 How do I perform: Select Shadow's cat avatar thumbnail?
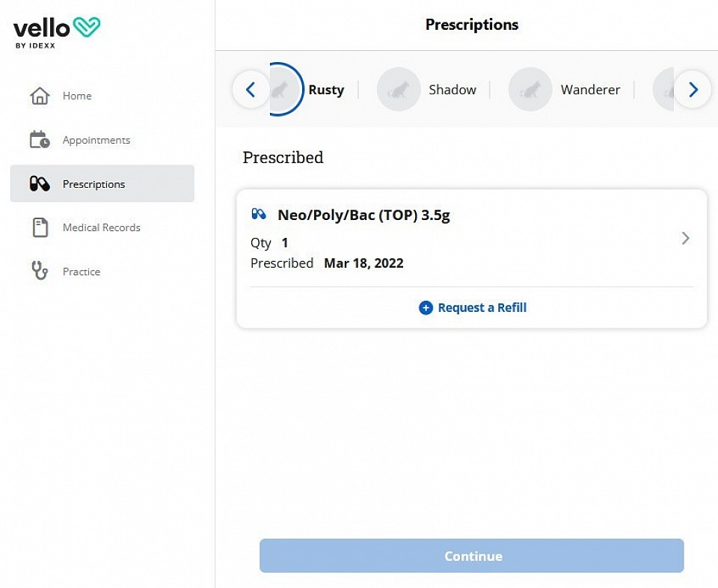coord(399,89)
